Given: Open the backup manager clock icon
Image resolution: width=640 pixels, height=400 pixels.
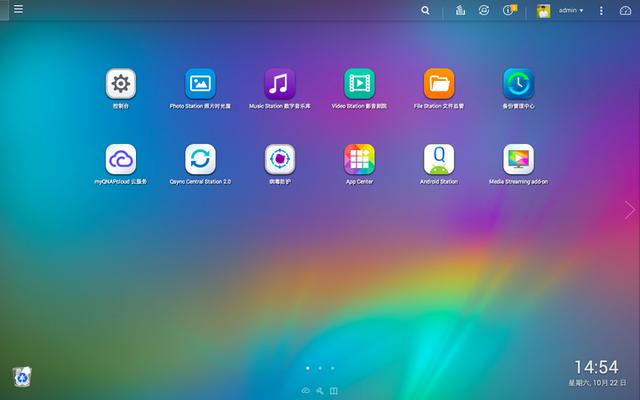Looking at the screenshot, I should [518, 83].
